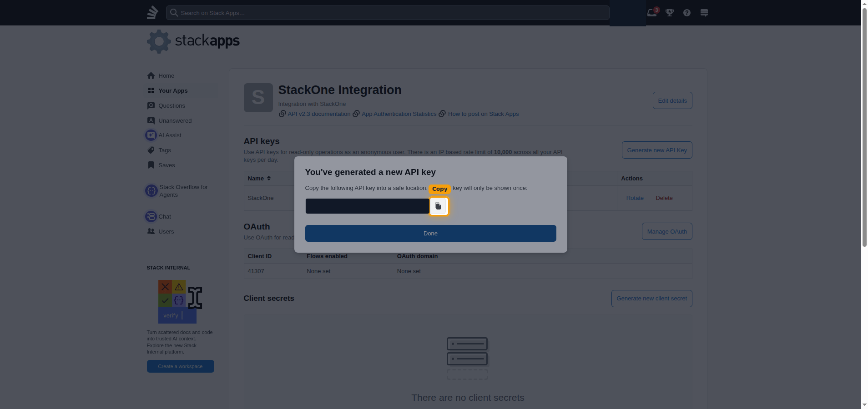
Task: Click the link icon beside How to post
Action: [x=442, y=114]
